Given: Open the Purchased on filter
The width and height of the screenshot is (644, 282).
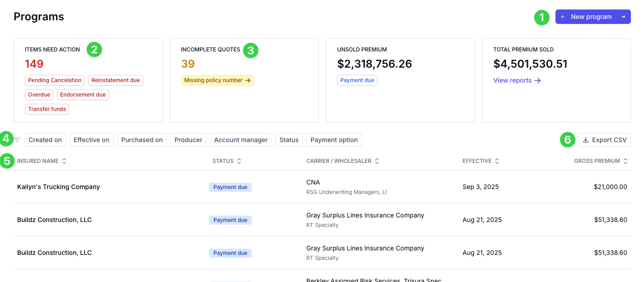Looking at the screenshot, I should (142, 140).
